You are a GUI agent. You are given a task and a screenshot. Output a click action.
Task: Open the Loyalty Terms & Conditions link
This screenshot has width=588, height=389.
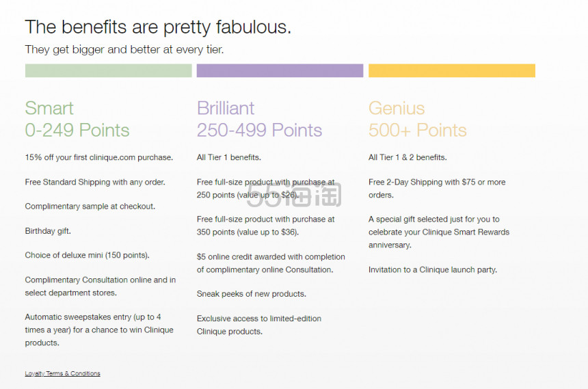click(x=63, y=373)
